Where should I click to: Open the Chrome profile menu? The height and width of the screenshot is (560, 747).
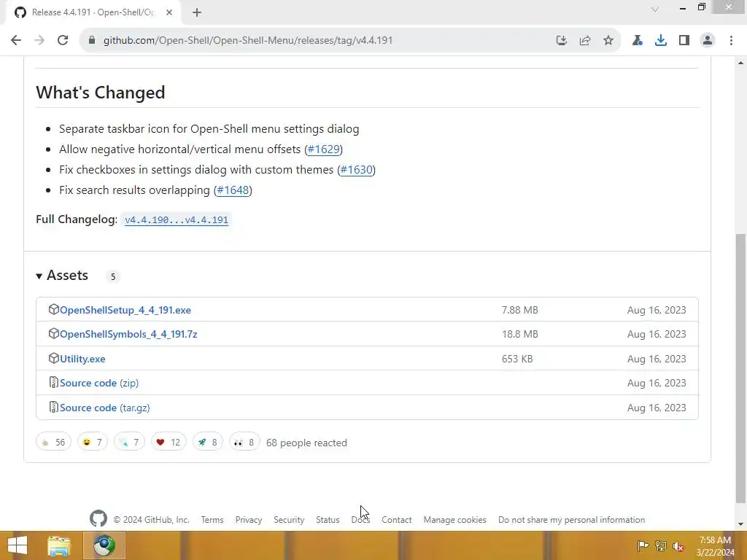708,41
